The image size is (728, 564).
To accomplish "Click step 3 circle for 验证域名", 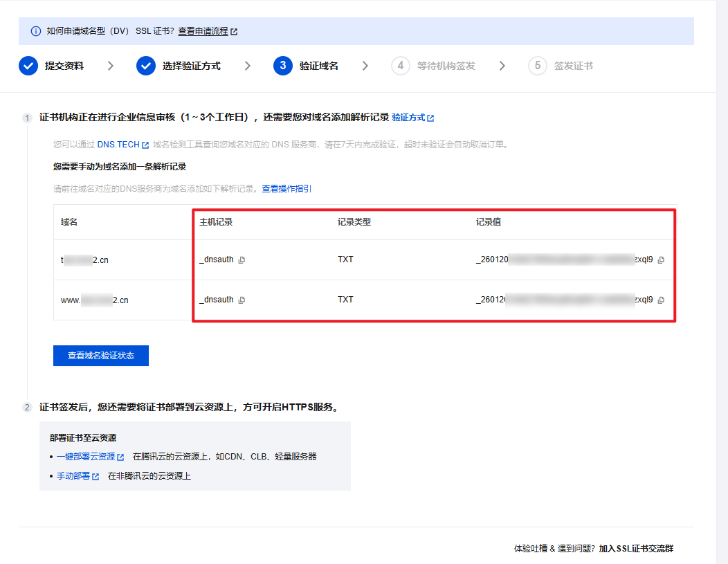I will pyautogui.click(x=283, y=66).
